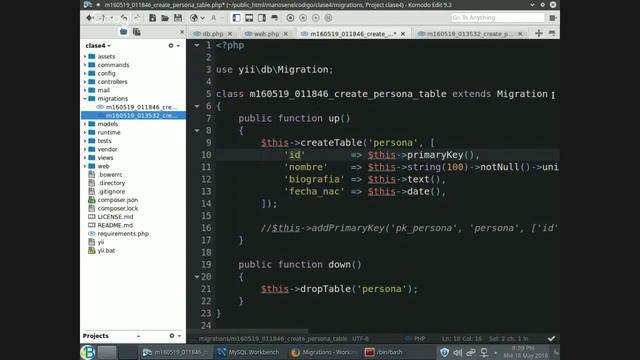
Task: Create a new file with toolbar icon
Action: pos(152,18)
